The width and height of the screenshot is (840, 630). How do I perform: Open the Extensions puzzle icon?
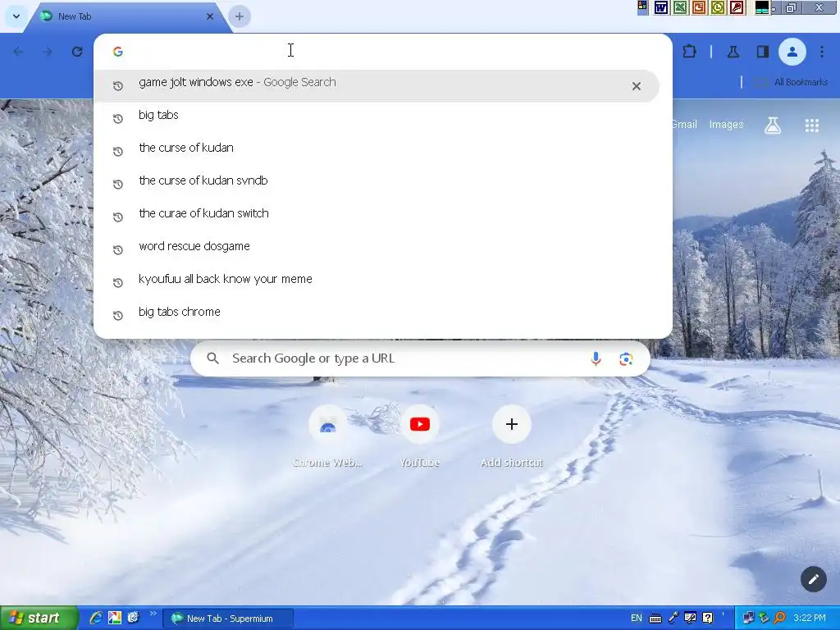689,52
